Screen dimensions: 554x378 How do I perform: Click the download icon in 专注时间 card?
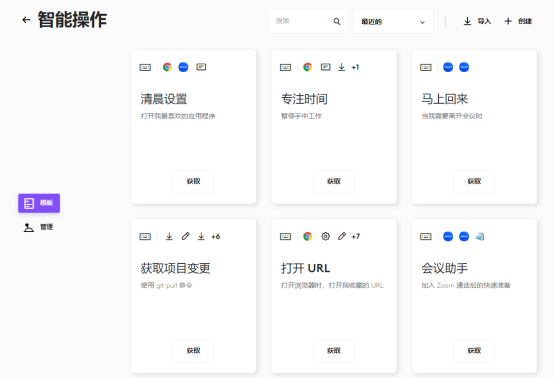341,67
